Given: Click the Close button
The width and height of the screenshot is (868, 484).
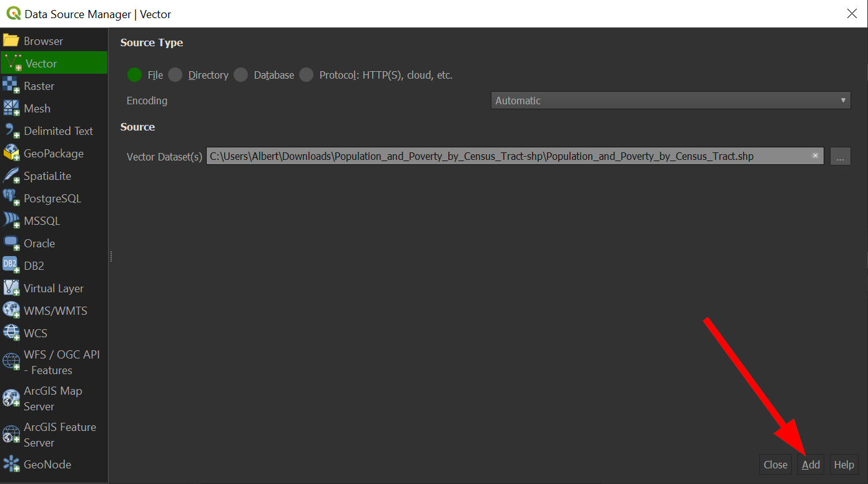Looking at the screenshot, I should (x=775, y=465).
